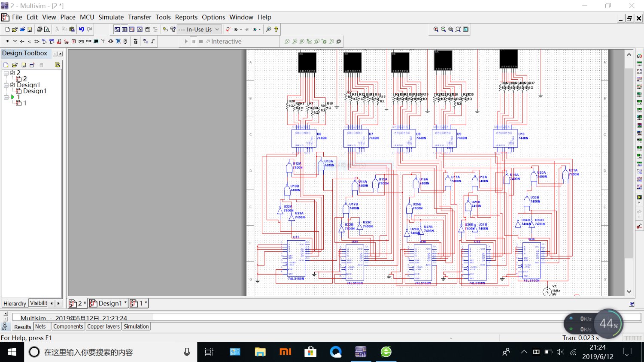
Task: Click the yellow Help question mark icon
Action: pos(276,30)
